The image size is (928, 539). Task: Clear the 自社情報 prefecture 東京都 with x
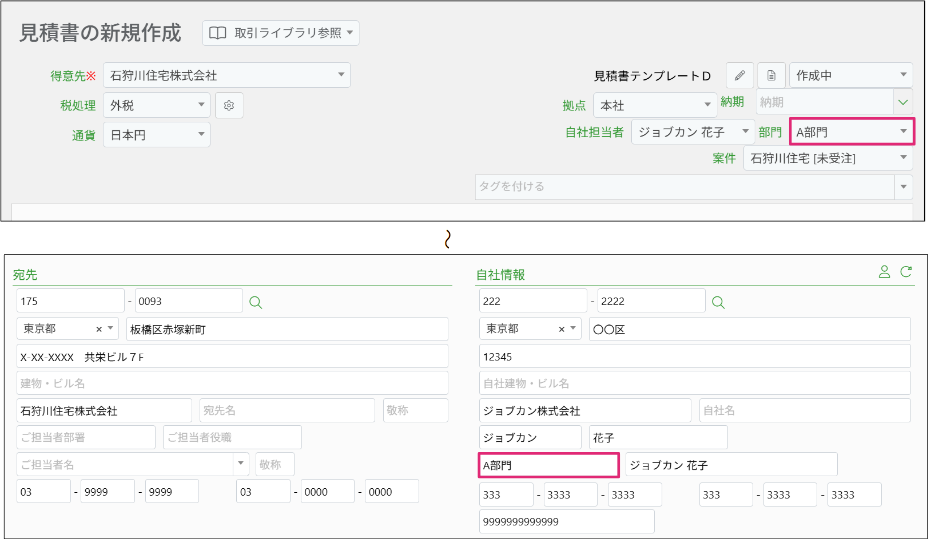tap(562, 329)
